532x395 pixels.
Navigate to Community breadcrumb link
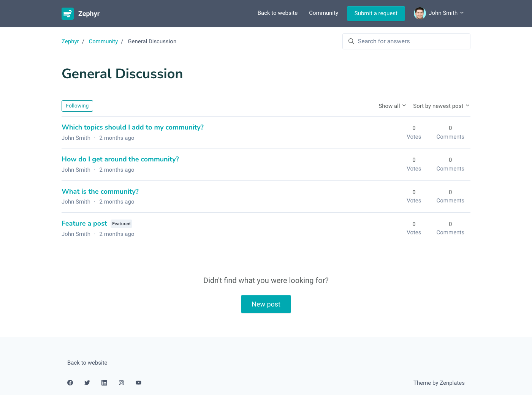click(x=103, y=41)
